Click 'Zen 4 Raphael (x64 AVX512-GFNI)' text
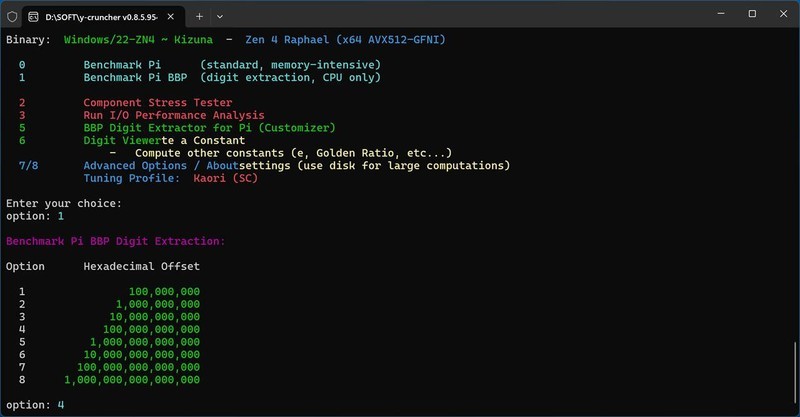The height and width of the screenshot is (417, 800). (345, 40)
